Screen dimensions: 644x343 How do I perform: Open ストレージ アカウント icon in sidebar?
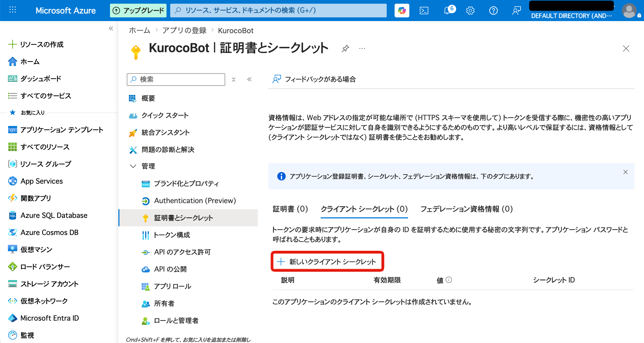[x=12, y=284]
